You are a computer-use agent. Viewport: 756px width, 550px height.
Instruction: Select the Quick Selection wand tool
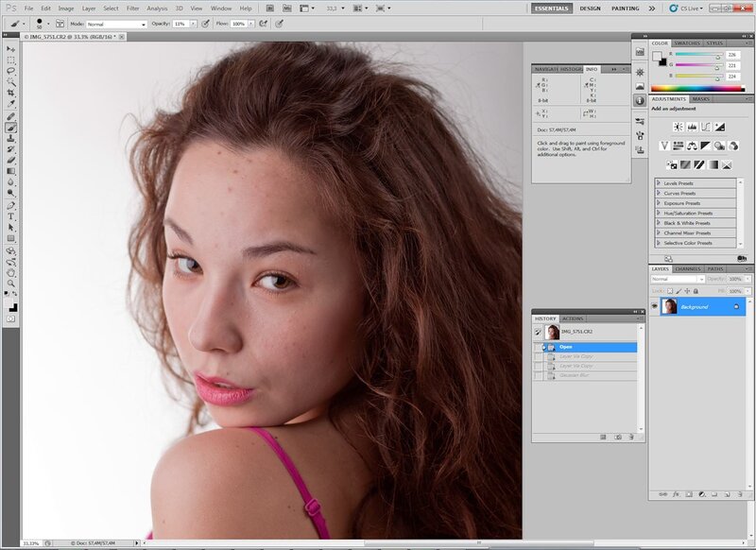10,81
